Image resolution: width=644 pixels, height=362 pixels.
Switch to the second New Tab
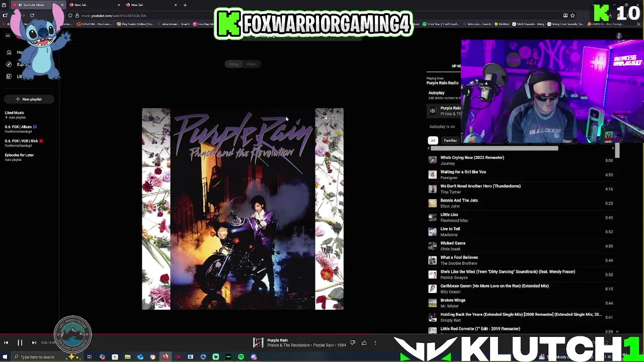click(x=94, y=5)
